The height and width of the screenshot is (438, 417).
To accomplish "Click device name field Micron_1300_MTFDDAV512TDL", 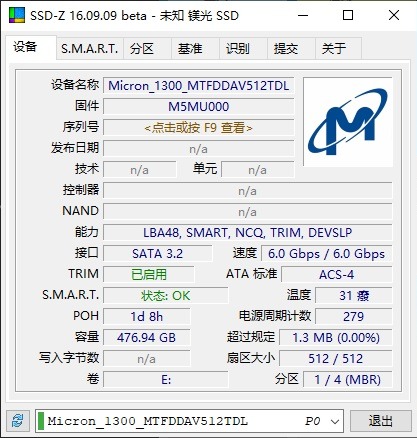I will (199, 86).
